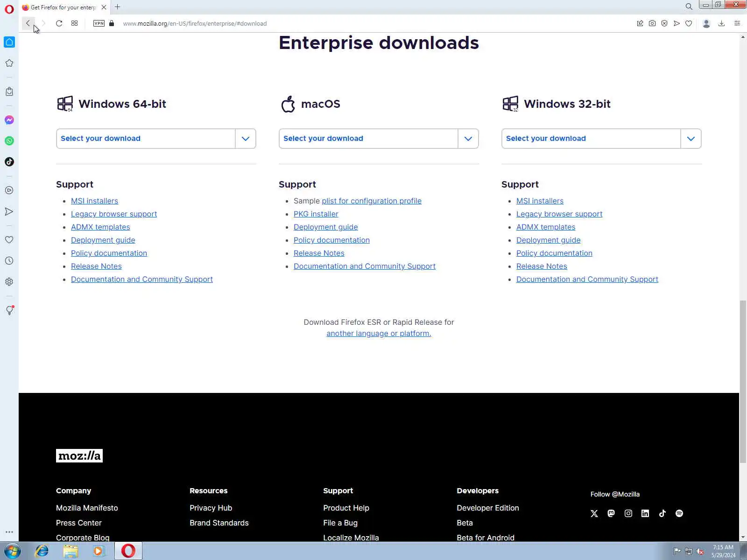Image resolution: width=747 pixels, height=560 pixels.
Task: Open the sidebar heart panel
Action: pos(9,239)
